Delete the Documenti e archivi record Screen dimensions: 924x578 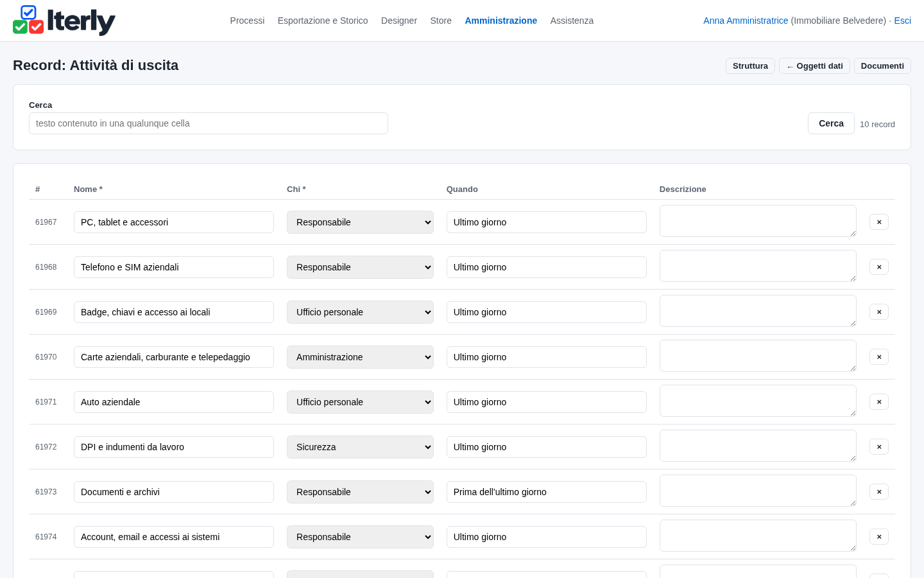(x=879, y=491)
